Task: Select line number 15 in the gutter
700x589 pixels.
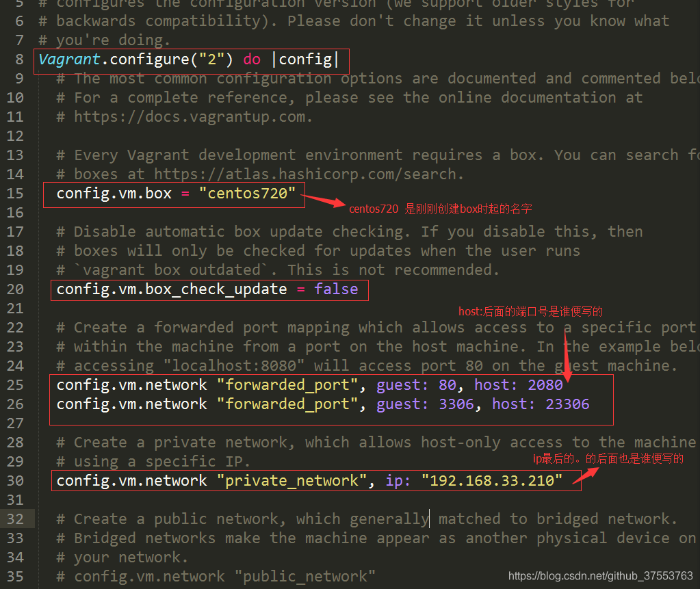Action: pos(15,194)
